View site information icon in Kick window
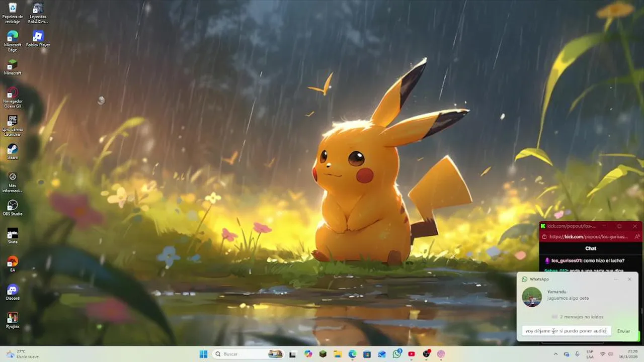 click(544, 236)
